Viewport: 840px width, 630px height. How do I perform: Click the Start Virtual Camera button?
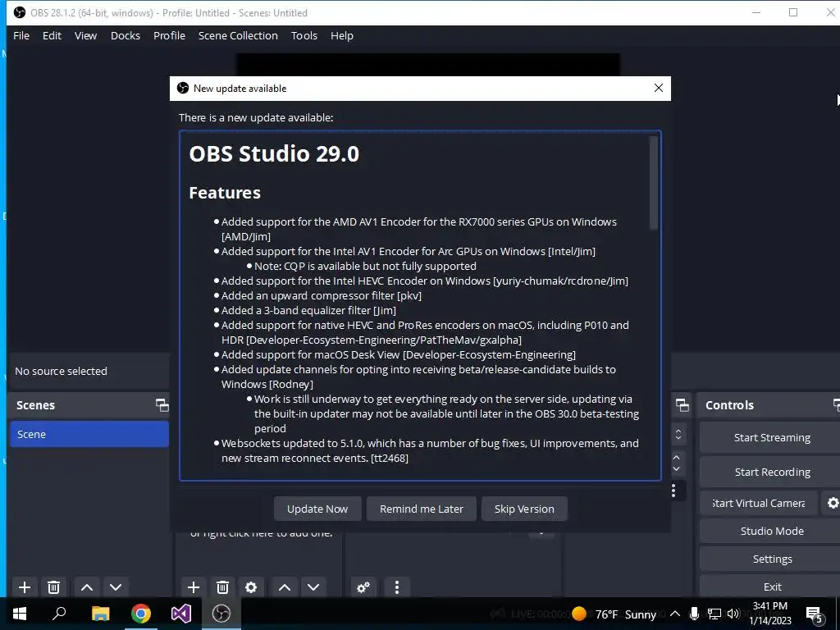(759, 503)
